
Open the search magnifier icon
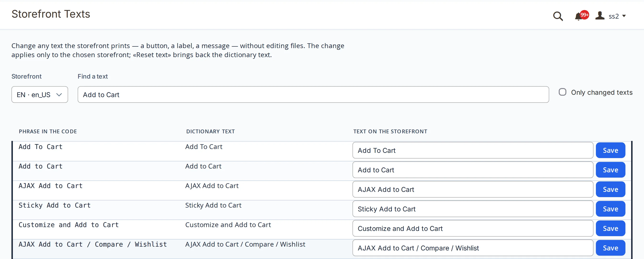[x=558, y=16]
